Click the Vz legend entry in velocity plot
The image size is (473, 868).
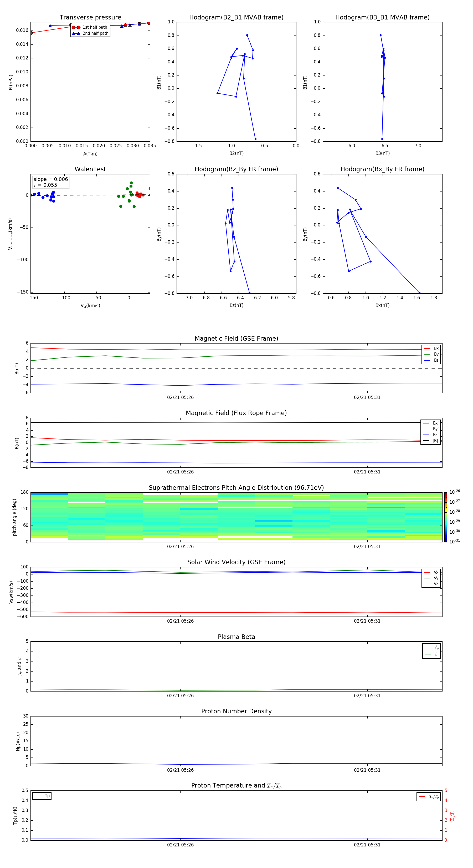(431, 584)
